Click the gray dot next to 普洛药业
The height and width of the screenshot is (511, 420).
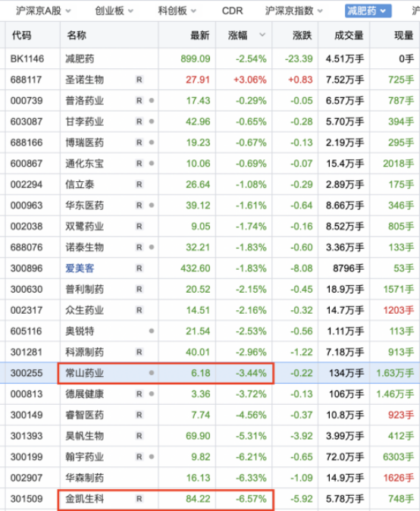(152, 100)
